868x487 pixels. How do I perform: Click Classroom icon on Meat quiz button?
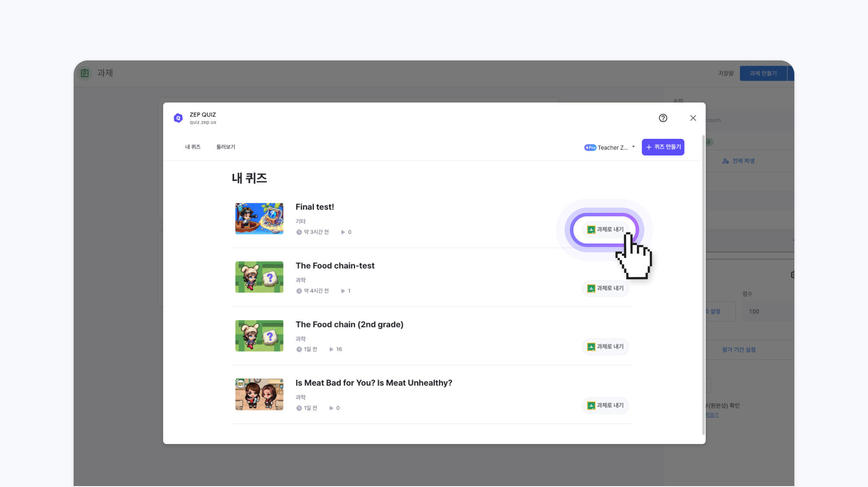[591, 406]
